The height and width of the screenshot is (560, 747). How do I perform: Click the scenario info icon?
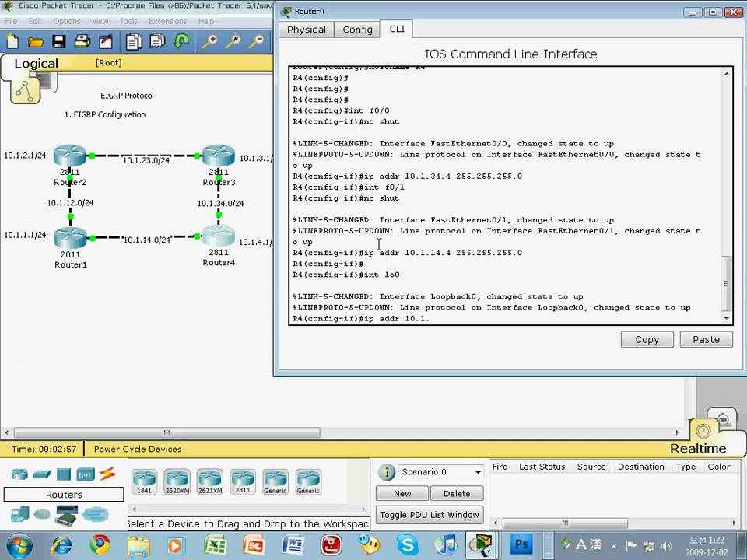[x=387, y=472]
